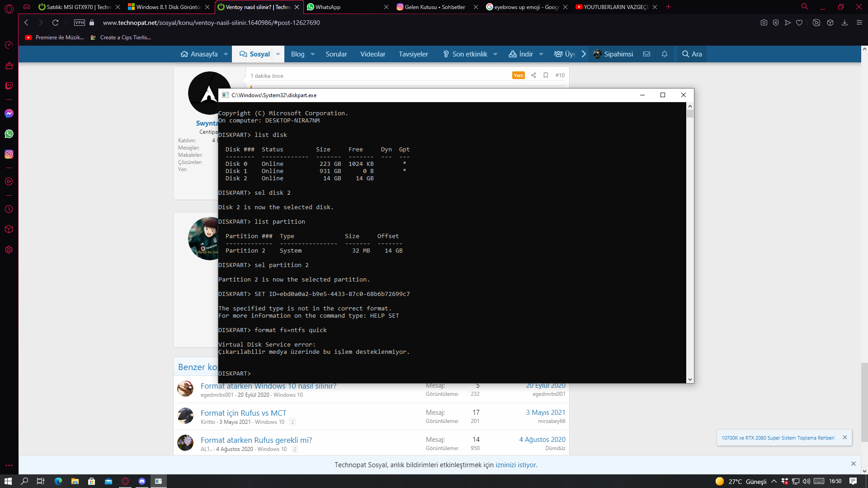The height and width of the screenshot is (488, 868).
Task: Dismiss the 10700K RTX 2080 rehber popup
Action: pyautogui.click(x=844, y=437)
